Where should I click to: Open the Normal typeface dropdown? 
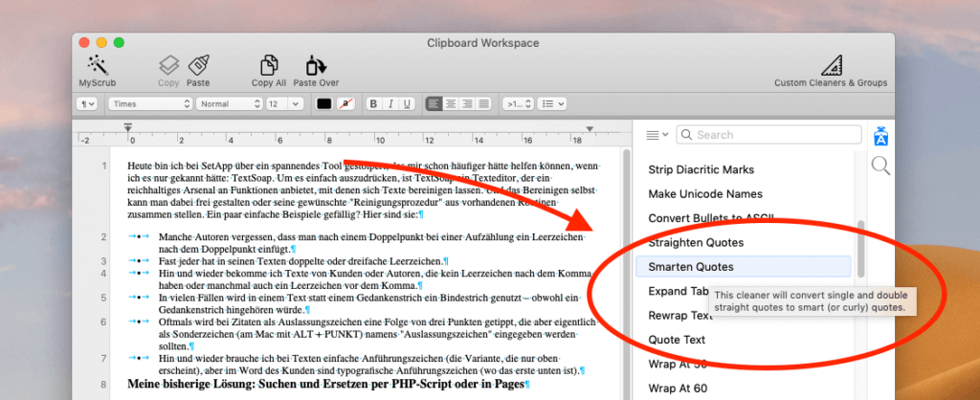tap(230, 103)
